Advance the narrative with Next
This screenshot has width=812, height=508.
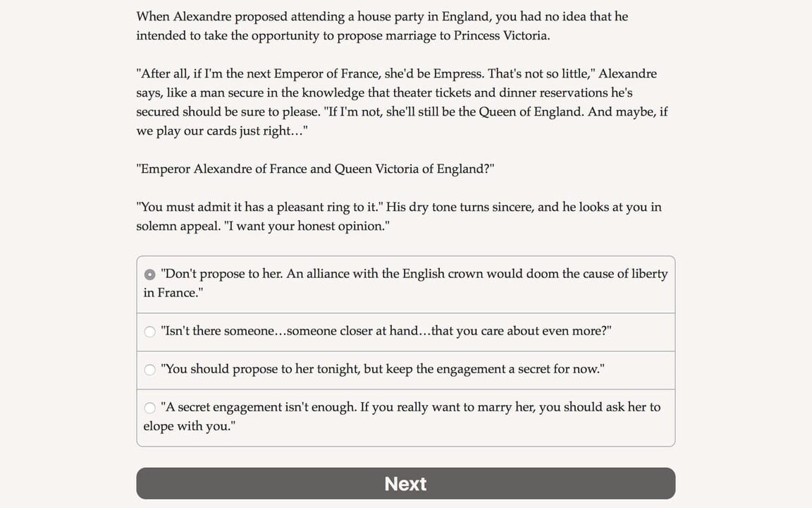click(x=405, y=483)
